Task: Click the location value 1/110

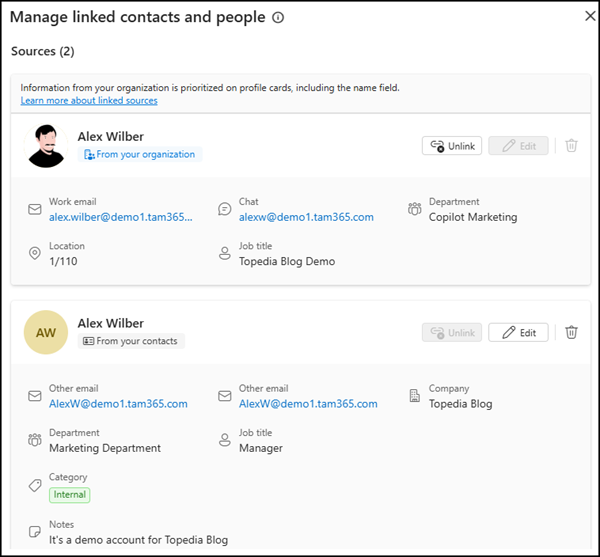Action: click(63, 261)
